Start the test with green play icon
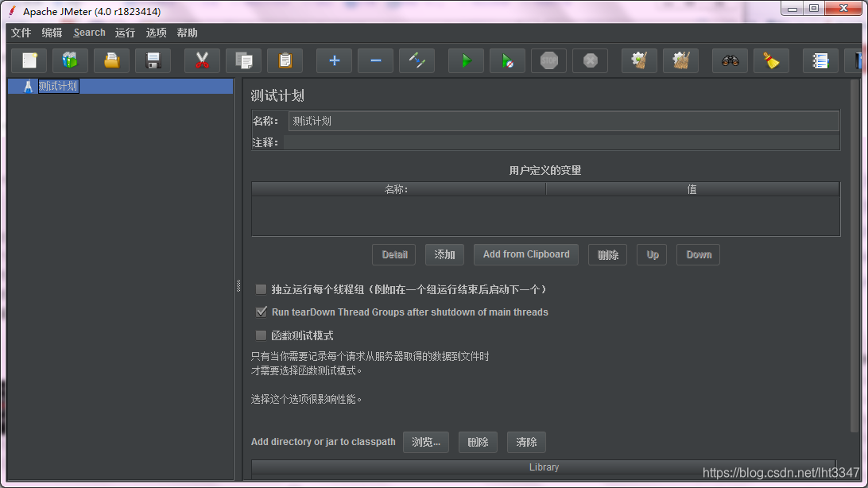 466,60
